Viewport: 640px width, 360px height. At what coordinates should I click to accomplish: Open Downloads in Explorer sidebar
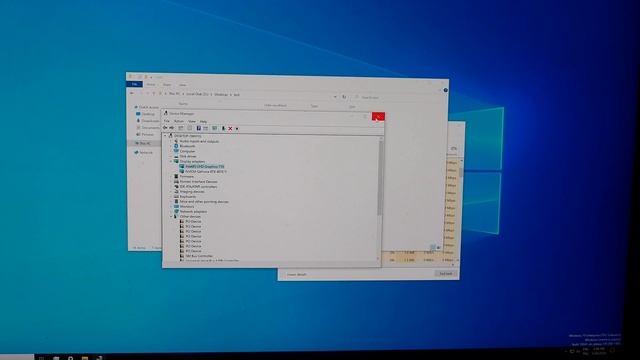[x=150, y=121]
